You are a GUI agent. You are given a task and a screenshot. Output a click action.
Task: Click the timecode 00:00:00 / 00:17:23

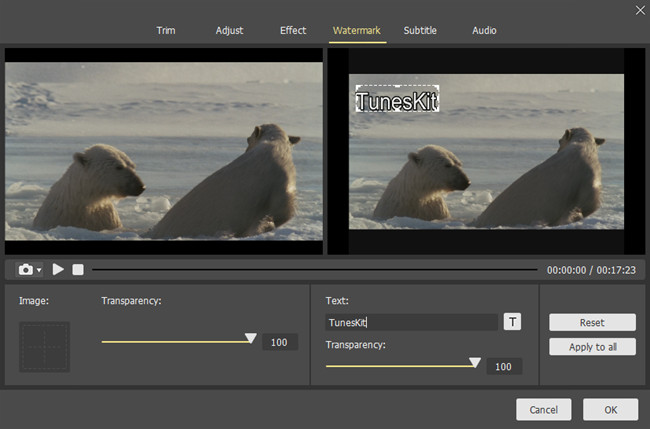591,270
